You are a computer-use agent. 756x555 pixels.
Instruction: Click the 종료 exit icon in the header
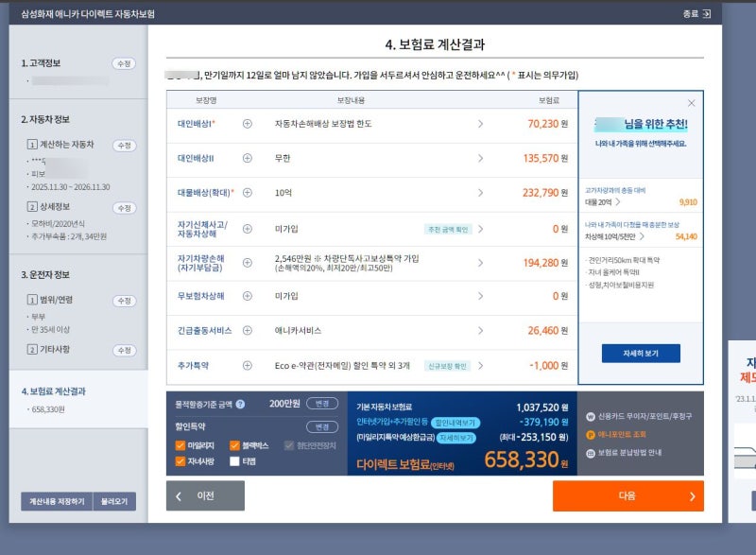point(706,13)
